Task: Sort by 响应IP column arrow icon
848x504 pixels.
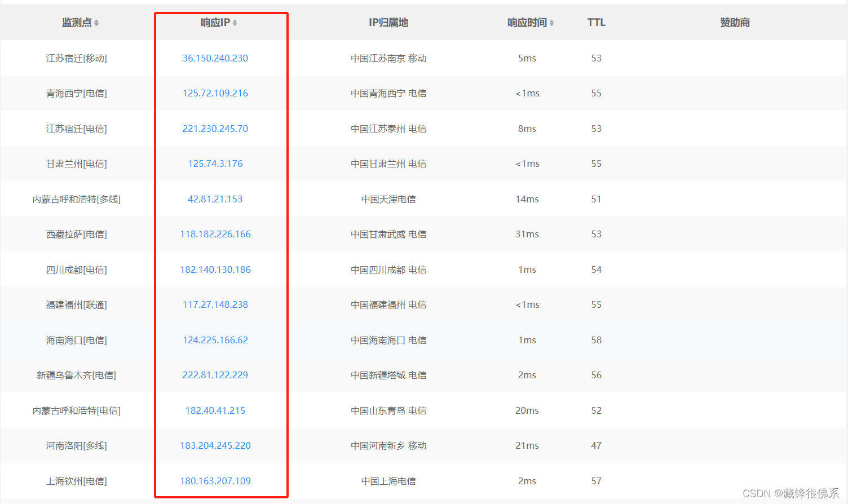Action: tap(235, 23)
